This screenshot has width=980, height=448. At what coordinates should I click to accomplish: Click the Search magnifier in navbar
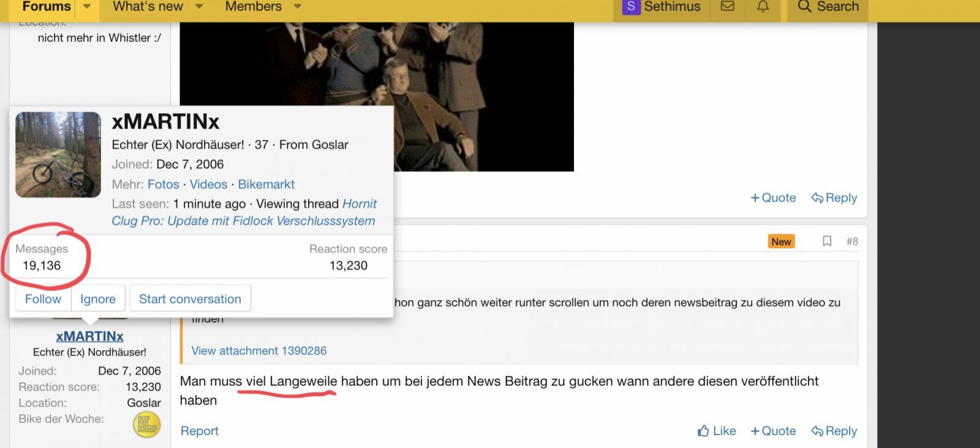coord(804,7)
